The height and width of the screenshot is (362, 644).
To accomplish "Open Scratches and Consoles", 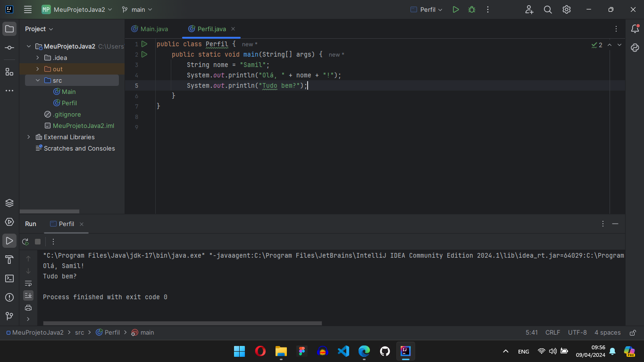I will click(75, 148).
